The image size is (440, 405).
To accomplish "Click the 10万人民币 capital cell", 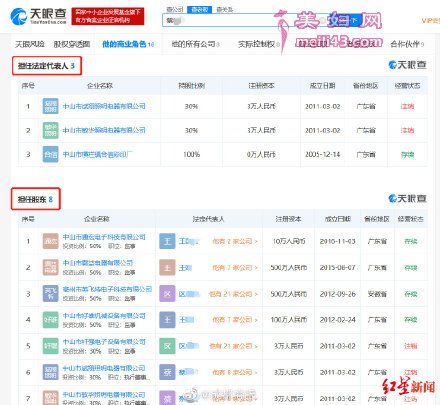I will pos(289,241).
